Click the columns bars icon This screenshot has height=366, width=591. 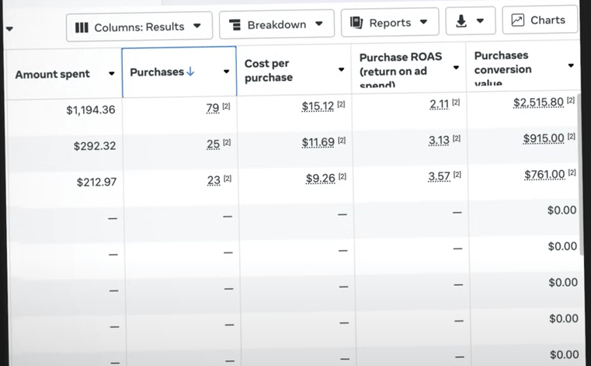pyautogui.click(x=81, y=28)
